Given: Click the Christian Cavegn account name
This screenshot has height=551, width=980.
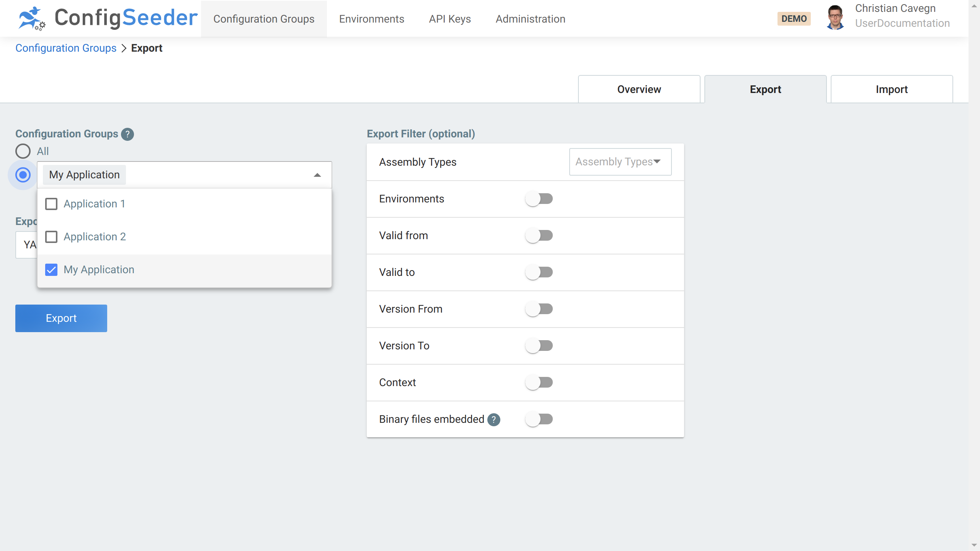Looking at the screenshot, I should [x=895, y=8].
